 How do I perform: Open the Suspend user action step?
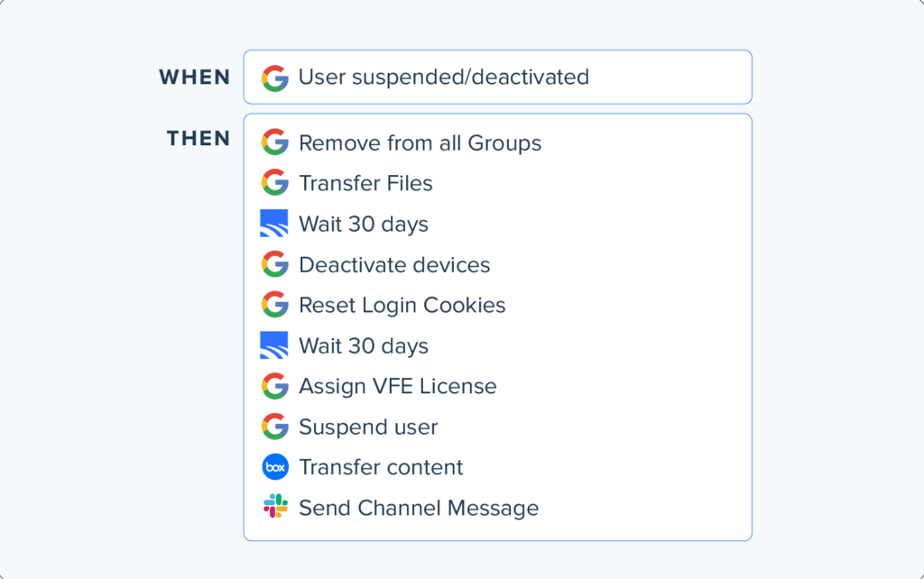tap(368, 427)
